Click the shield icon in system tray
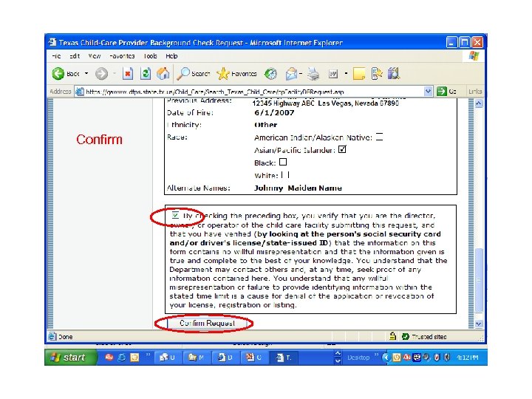532x399 pixels. click(x=437, y=358)
